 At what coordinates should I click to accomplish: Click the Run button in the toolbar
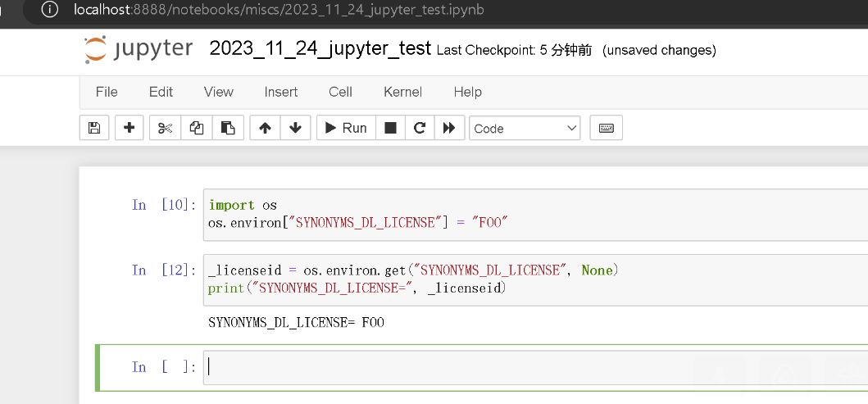click(x=346, y=129)
